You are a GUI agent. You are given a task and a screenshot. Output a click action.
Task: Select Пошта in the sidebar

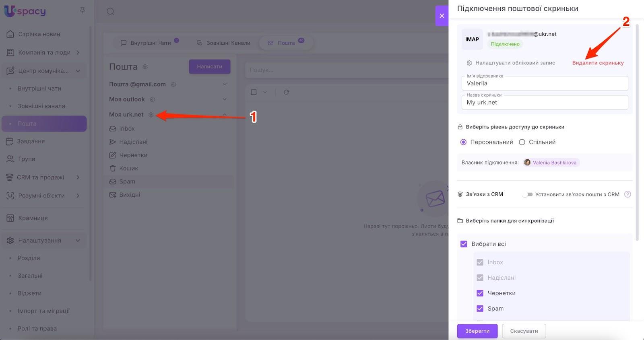coord(44,124)
